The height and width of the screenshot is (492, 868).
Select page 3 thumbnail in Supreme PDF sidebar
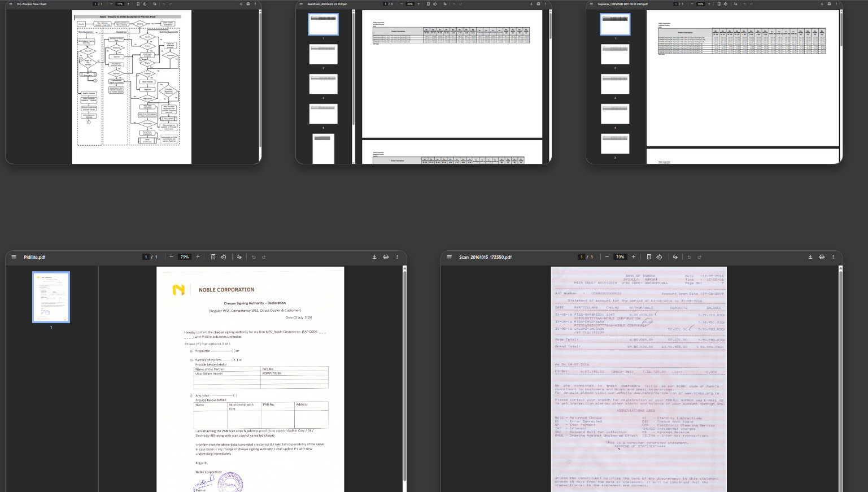(x=615, y=84)
